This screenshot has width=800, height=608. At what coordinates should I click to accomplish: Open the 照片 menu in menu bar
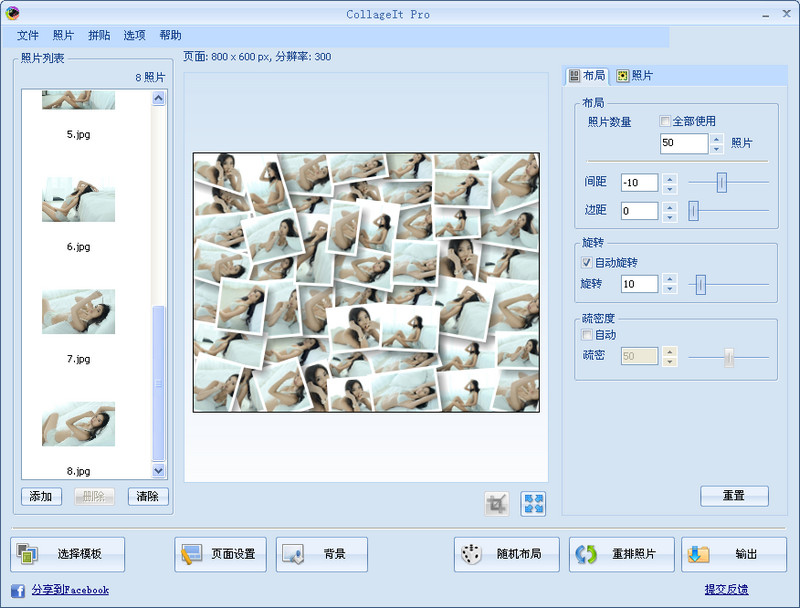click(x=63, y=35)
